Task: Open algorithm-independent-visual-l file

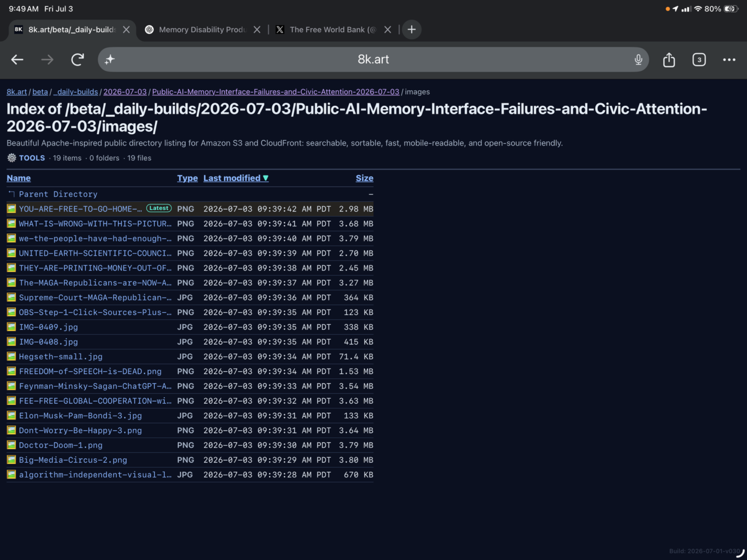Action: click(95, 475)
